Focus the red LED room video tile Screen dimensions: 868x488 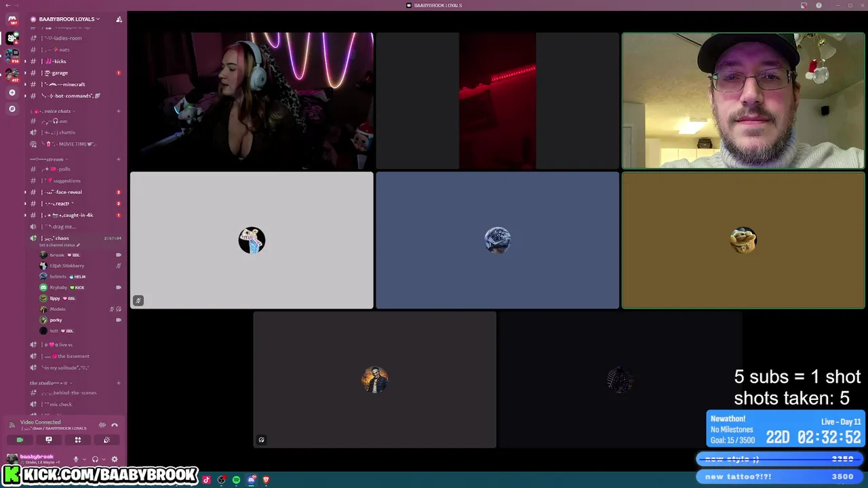pyautogui.click(x=497, y=100)
